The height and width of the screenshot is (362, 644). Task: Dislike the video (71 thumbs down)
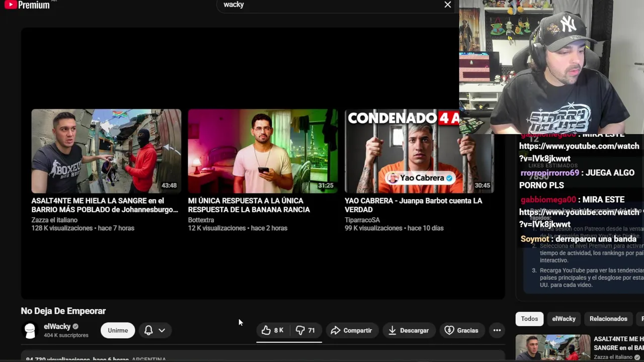pos(305,330)
